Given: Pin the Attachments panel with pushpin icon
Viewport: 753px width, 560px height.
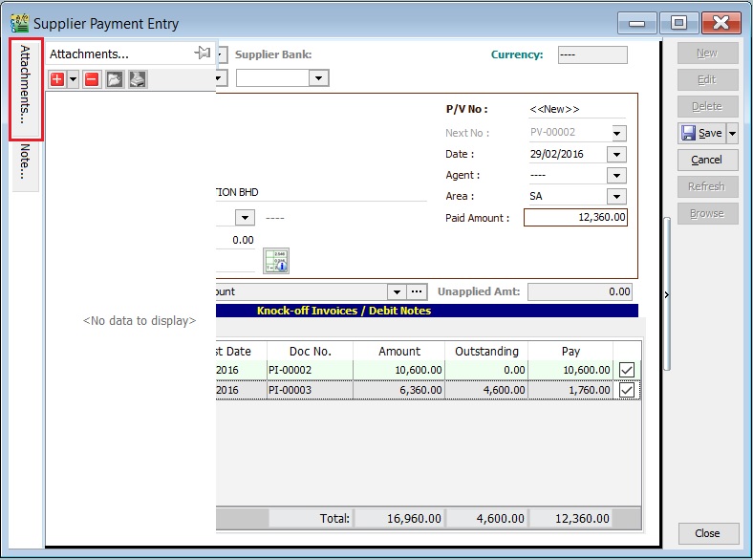Looking at the screenshot, I should point(202,54).
